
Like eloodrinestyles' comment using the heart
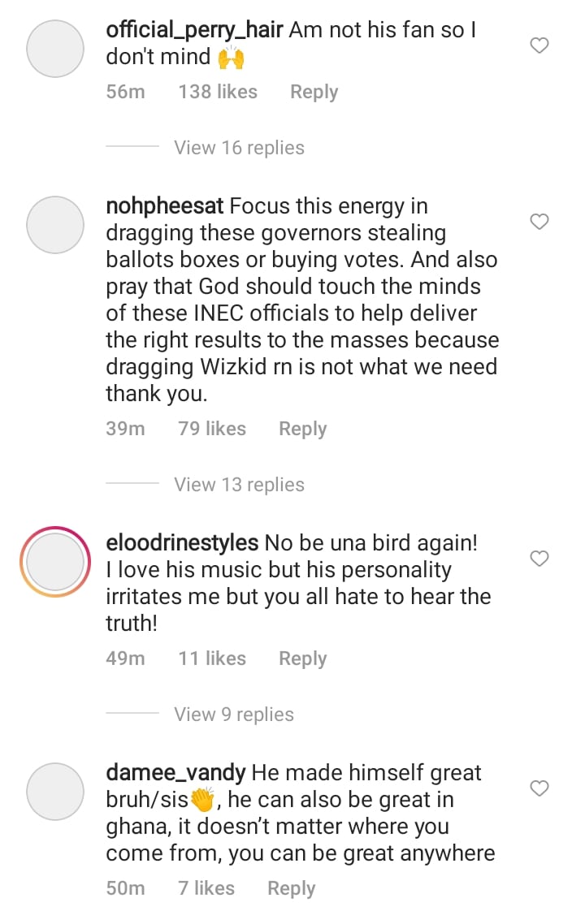(539, 559)
